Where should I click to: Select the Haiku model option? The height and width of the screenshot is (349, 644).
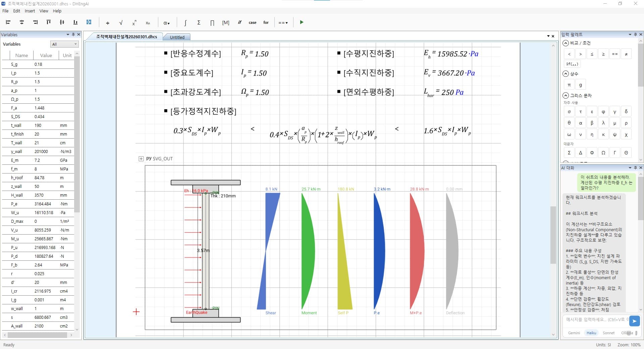[591, 333]
